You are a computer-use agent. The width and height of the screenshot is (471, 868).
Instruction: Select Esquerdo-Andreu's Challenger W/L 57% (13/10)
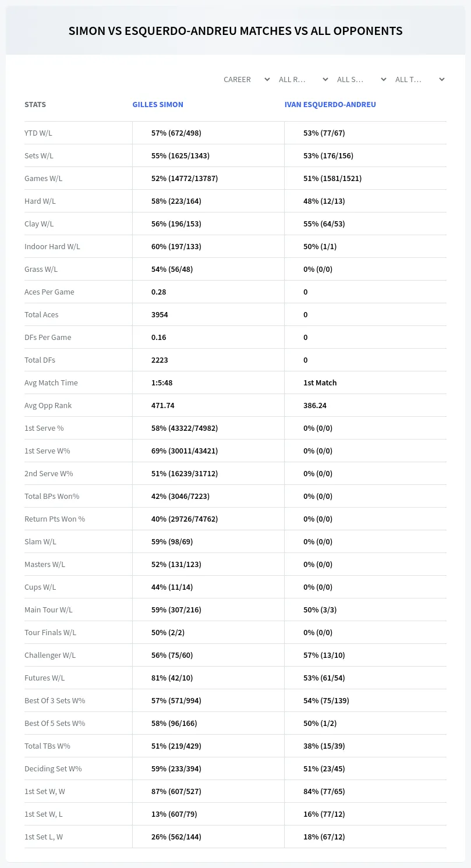tap(324, 655)
